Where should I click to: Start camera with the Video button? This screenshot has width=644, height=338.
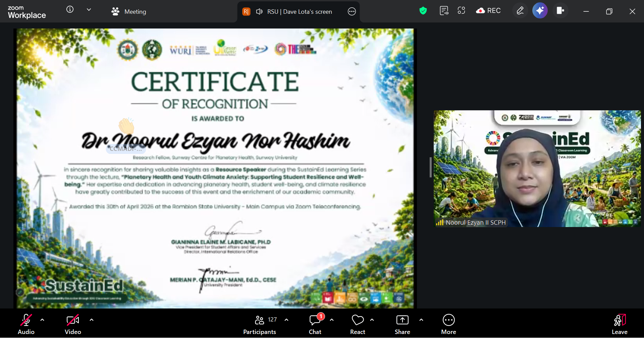(x=73, y=324)
